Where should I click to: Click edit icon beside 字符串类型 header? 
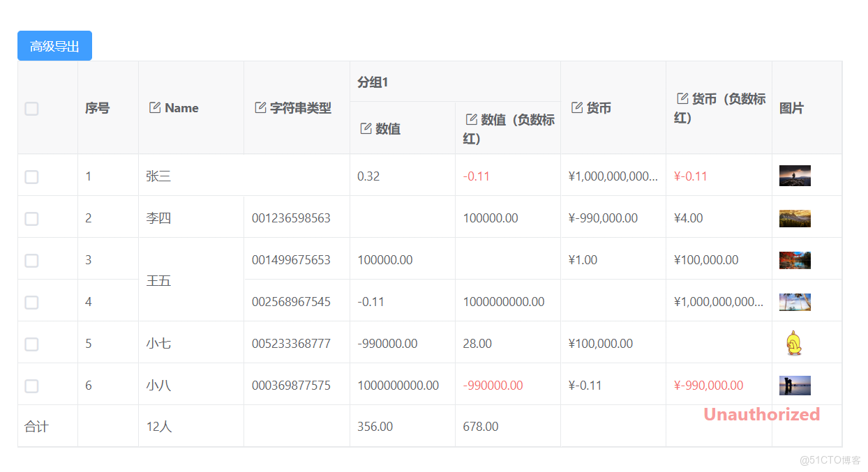260,107
